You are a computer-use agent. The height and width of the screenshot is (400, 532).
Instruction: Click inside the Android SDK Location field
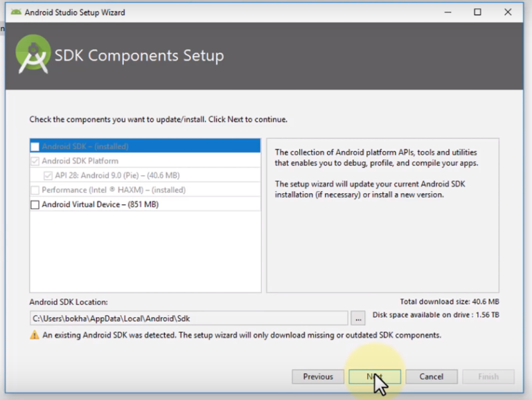coord(187,318)
